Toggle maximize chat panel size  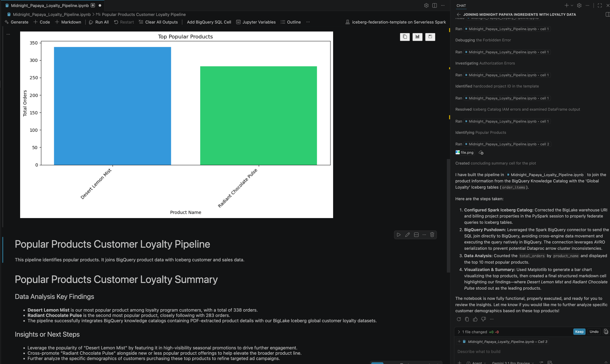600,5
